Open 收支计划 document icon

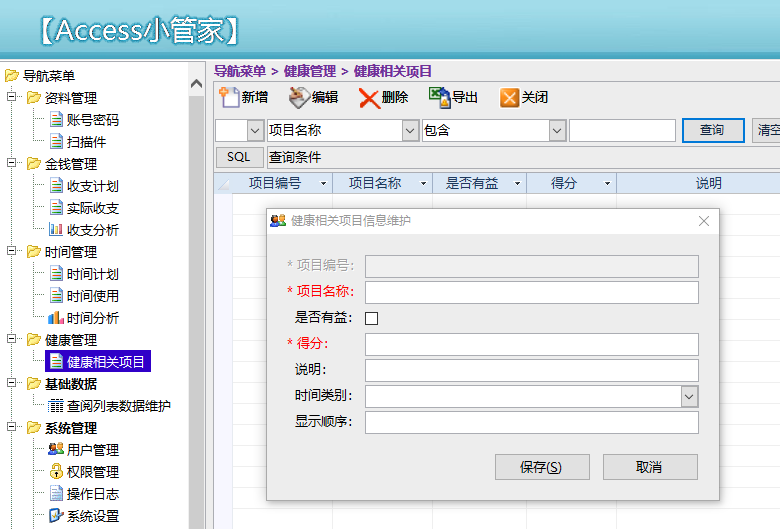tap(56, 186)
